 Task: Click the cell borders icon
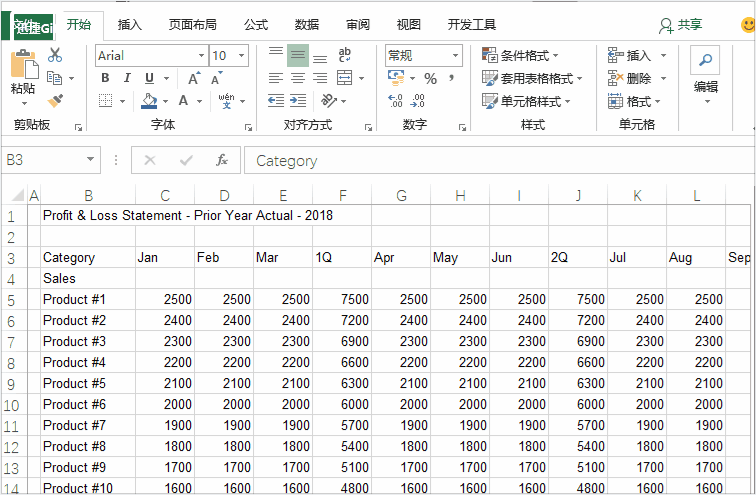[106, 101]
